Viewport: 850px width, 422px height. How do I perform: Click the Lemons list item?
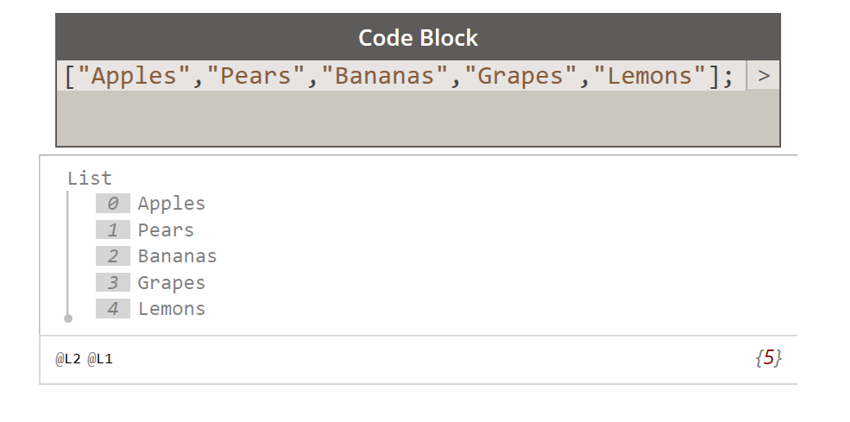point(172,309)
